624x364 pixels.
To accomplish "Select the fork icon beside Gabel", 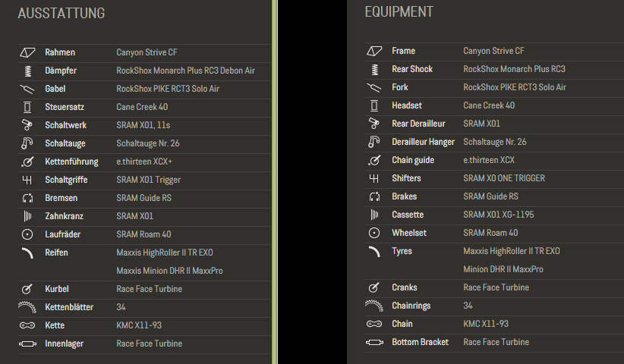I will tap(27, 89).
